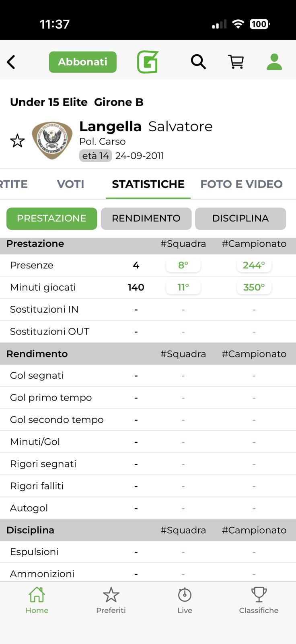Screen dimensions: 296x644
Task: Tap the Pol. Carso club crest
Action: tap(52, 140)
